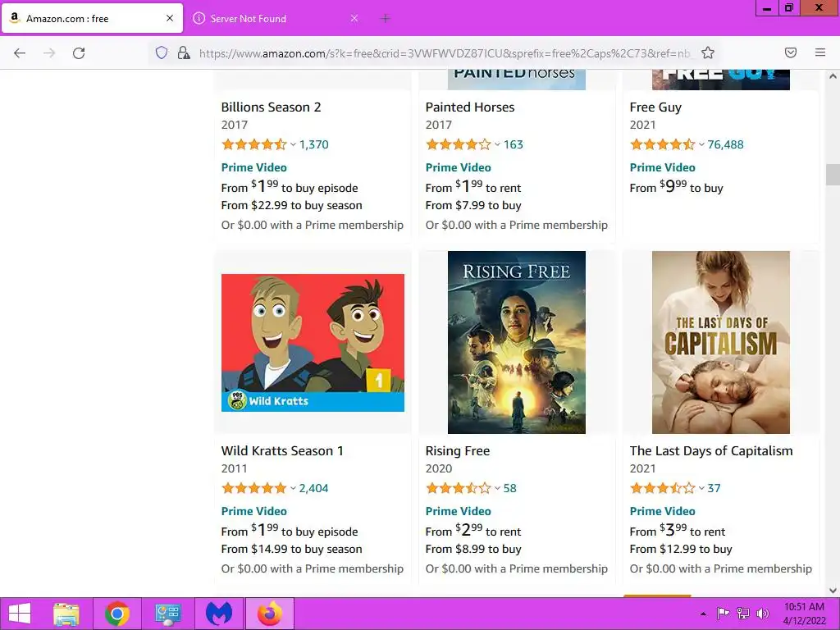Screen dimensions: 840x630
Task: Expand rating dropdown for Billions Season 2
Action: tap(293, 144)
